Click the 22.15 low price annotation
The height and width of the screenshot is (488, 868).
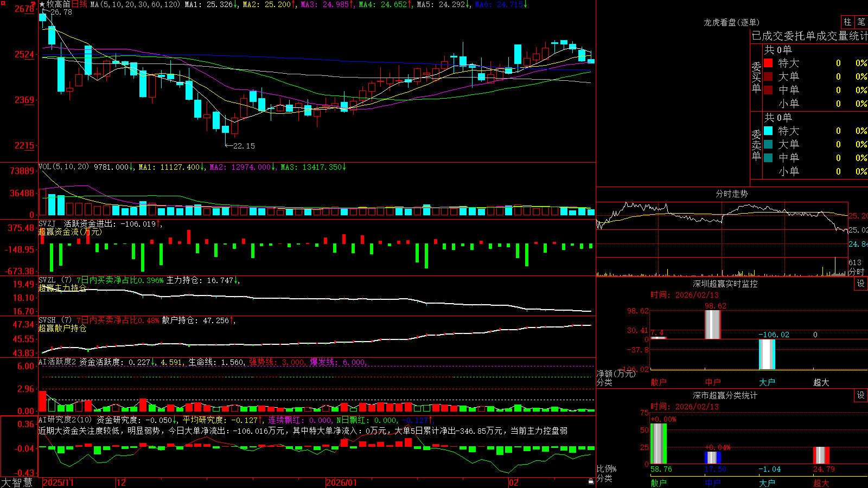(244, 146)
